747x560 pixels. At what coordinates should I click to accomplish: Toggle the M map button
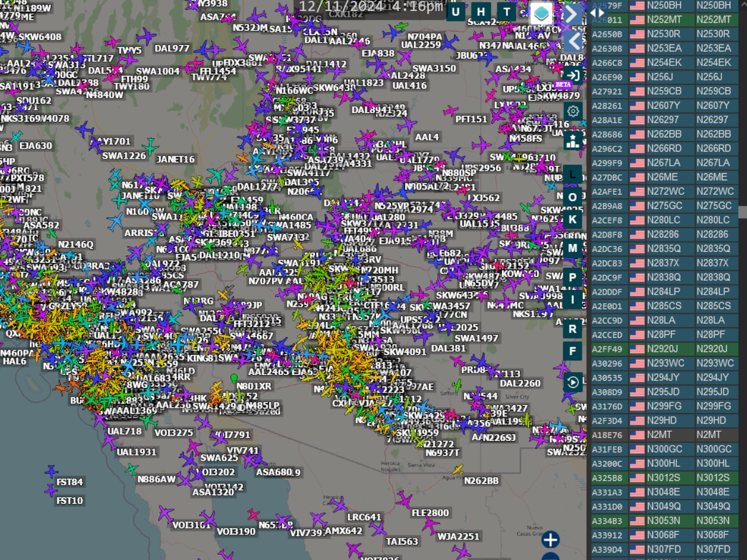[x=573, y=248]
